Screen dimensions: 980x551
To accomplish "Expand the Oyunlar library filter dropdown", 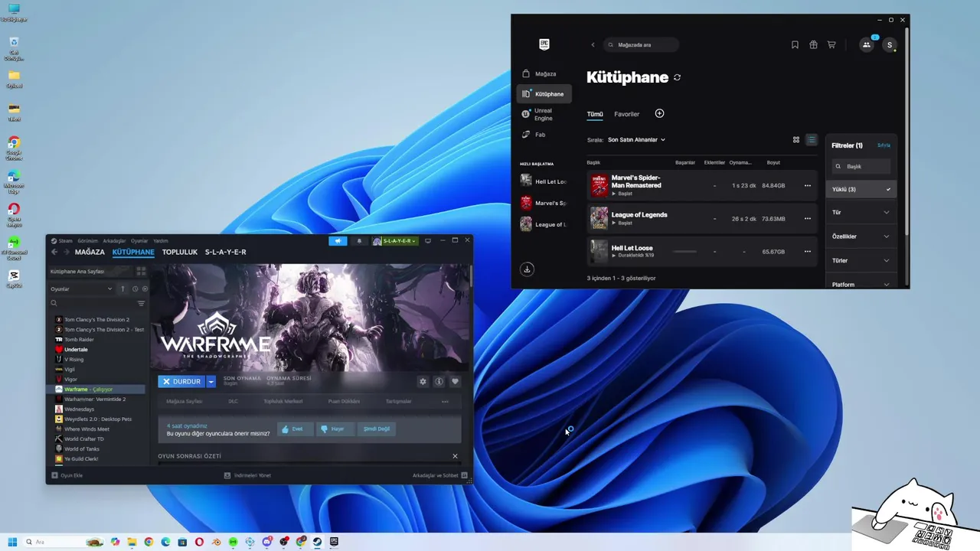I will [81, 289].
